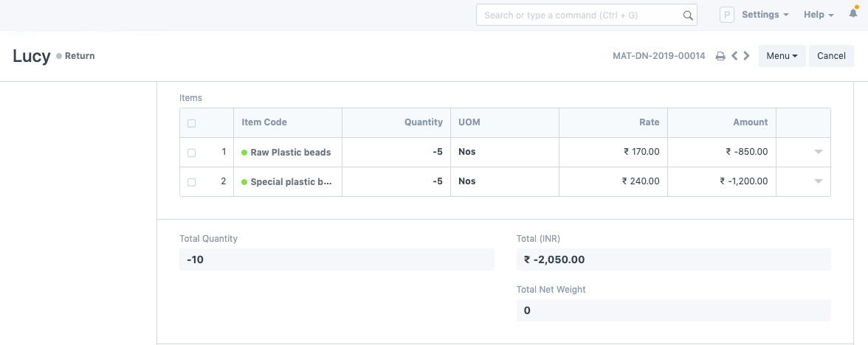Click green status dot of Raw Plastic beads
Viewport: 868px width, 345px height.
pyautogui.click(x=244, y=153)
